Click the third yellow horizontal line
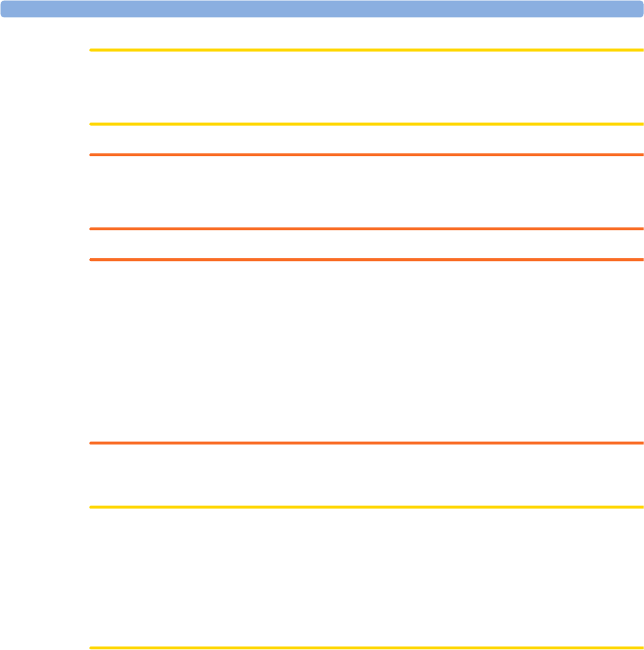The height and width of the screenshot is (650, 644). pos(366,507)
